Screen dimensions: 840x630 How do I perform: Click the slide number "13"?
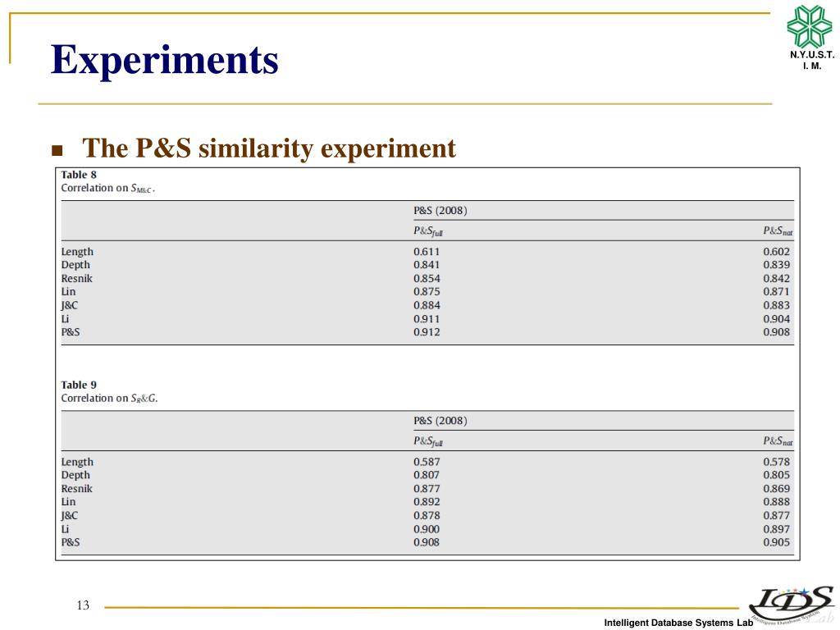coord(83,605)
